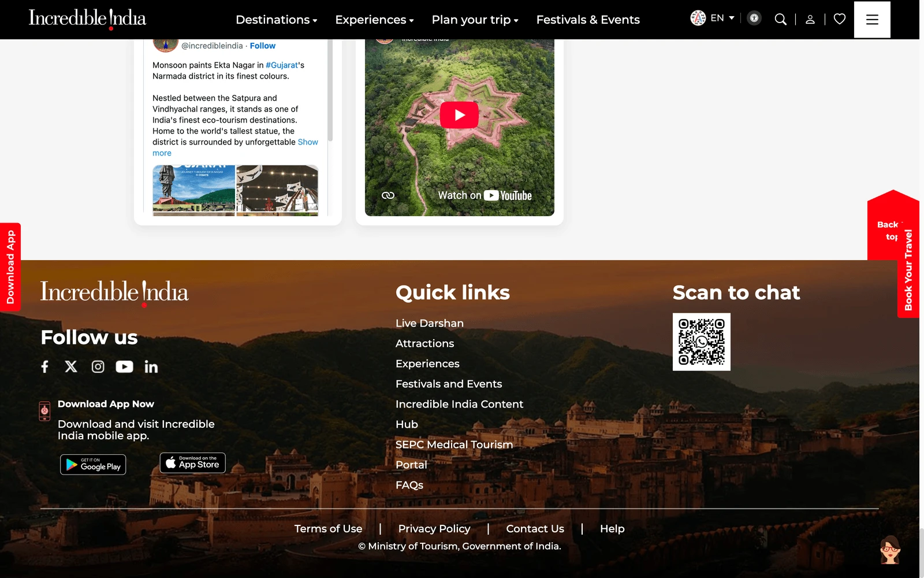The image size is (924, 578).
Task: Open the search magnifier icon
Action: click(x=780, y=19)
